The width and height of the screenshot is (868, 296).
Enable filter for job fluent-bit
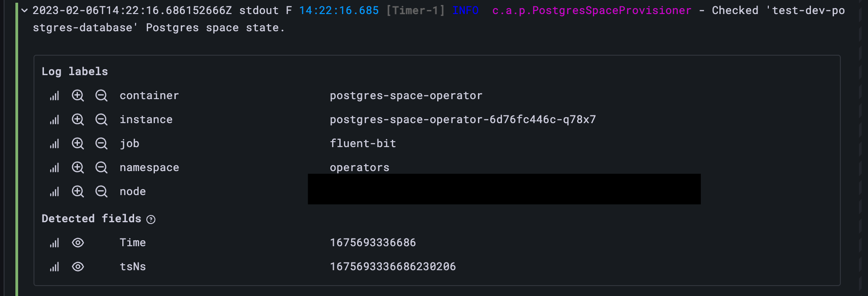tap(78, 143)
